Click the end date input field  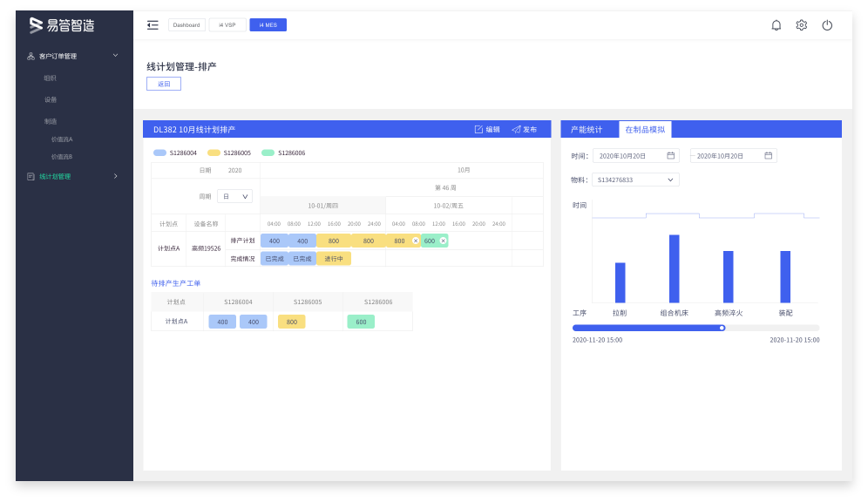[734, 156]
